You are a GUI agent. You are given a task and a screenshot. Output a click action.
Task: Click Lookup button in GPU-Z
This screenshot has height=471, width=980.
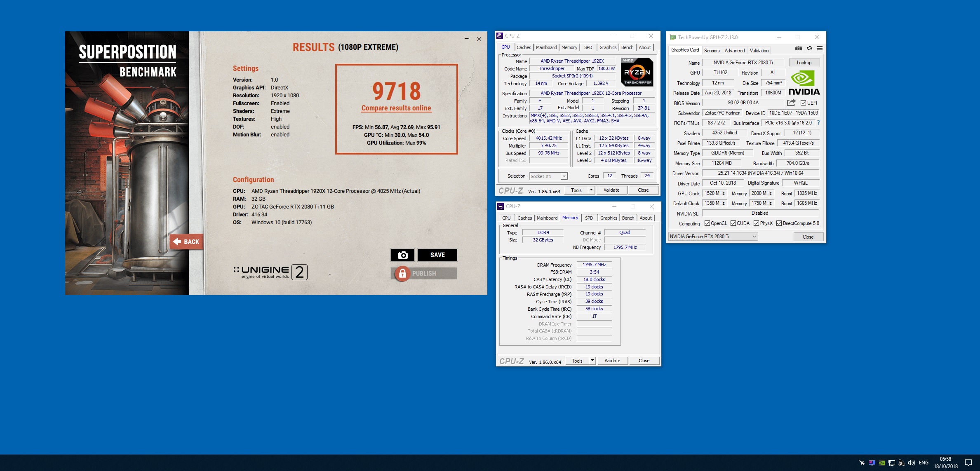click(804, 63)
